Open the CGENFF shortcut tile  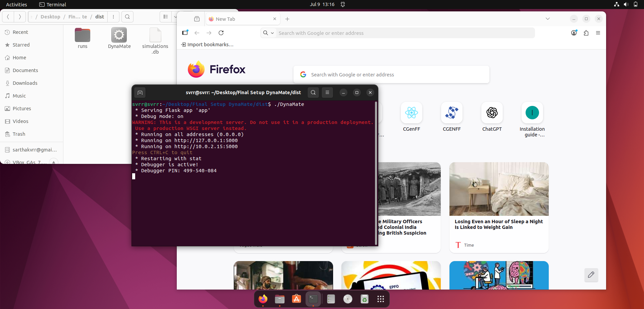[x=452, y=117]
